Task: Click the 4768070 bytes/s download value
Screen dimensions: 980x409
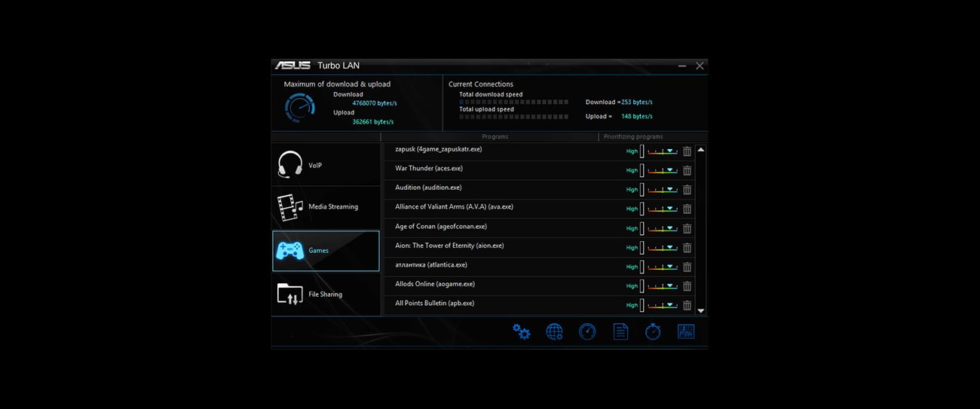Action: click(375, 103)
